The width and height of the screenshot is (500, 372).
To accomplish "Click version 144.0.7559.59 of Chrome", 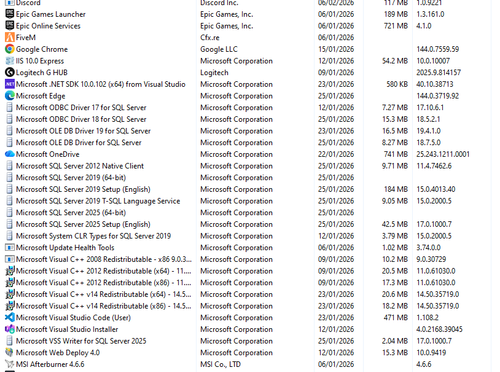I will [x=438, y=49].
